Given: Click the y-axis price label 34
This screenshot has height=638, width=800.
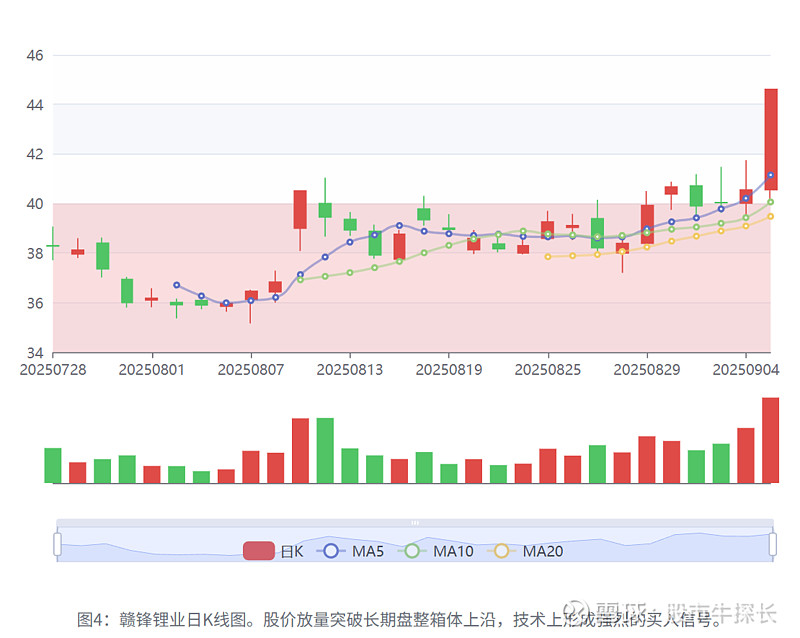Looking at the screenshot, I should (x=35, y=353).
